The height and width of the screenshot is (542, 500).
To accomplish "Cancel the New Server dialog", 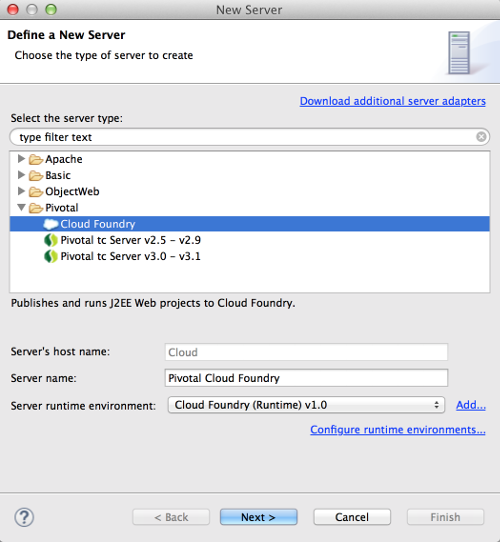I will 352,517.
